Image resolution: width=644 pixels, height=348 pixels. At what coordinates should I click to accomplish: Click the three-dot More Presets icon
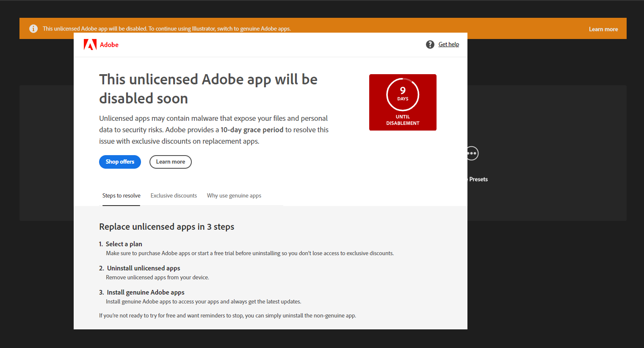click(x=473, y=153)
